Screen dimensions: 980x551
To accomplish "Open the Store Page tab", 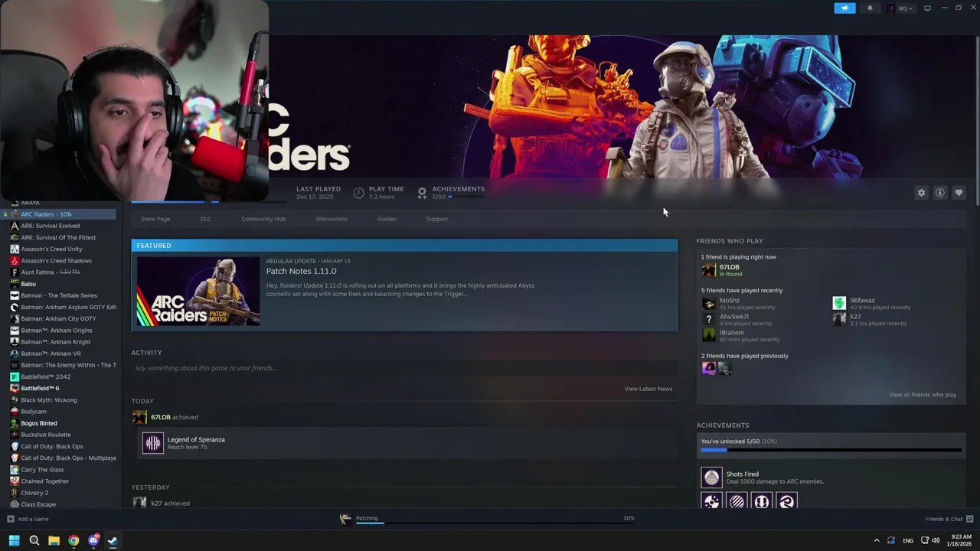I will coord(155,219).
